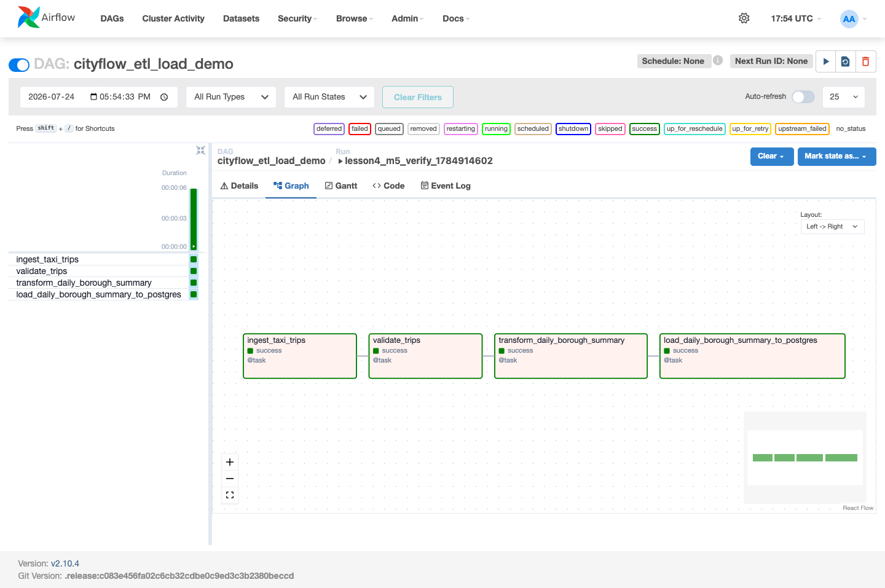
Task: Select the ingest_taxi_trips graph node
Action: point(300,356)
